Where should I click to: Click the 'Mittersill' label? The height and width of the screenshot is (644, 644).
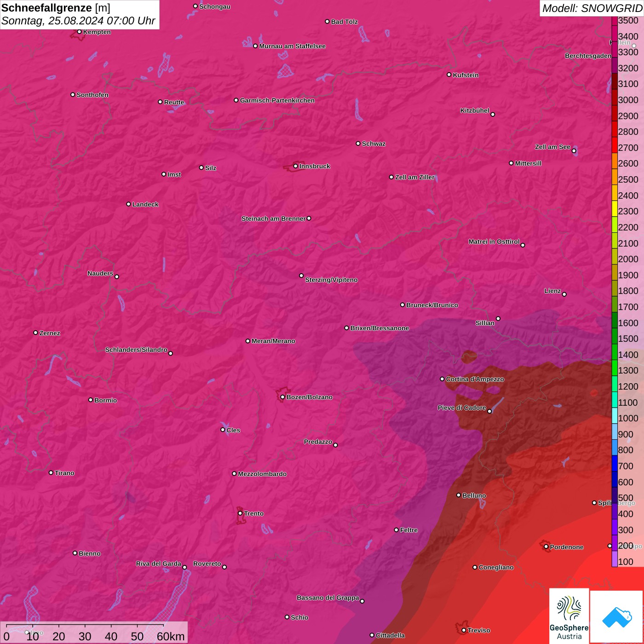[528, 163]
